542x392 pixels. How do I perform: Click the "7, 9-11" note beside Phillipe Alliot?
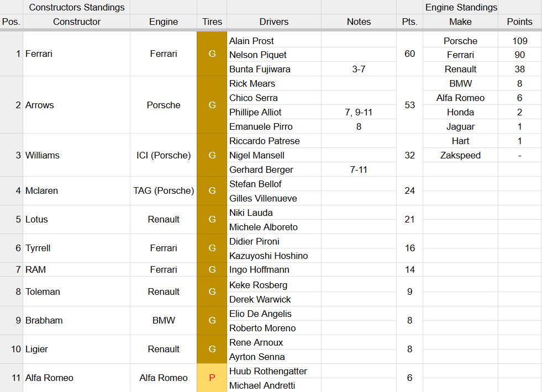[x=359, y=112]
